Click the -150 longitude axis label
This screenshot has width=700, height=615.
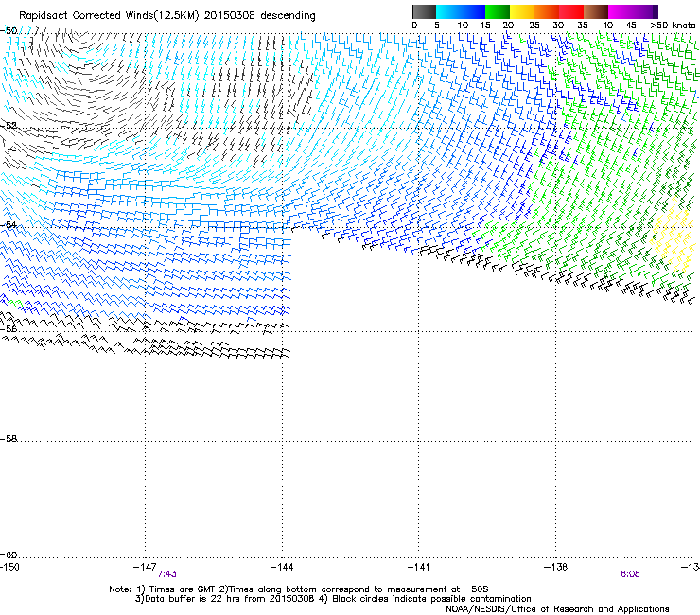pyautogui.click(x=9, y=567)
